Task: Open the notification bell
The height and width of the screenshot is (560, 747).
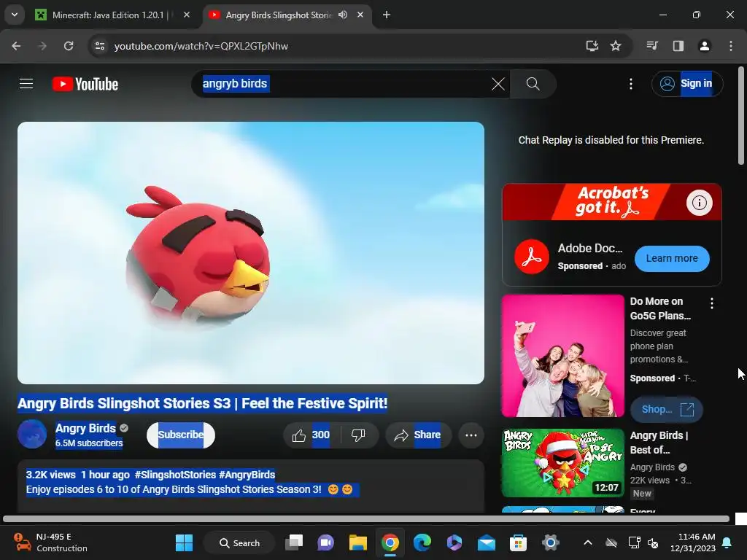Action: pos(727,542)
